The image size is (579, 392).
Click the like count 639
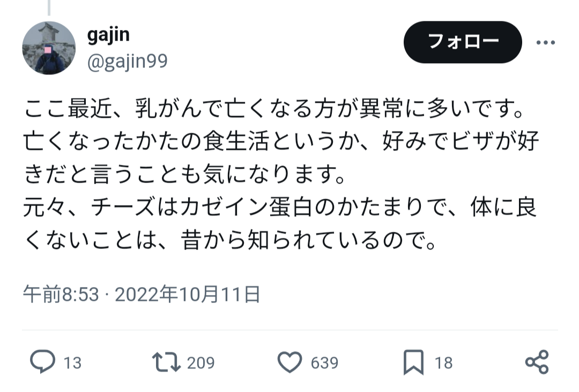point(324,363)
